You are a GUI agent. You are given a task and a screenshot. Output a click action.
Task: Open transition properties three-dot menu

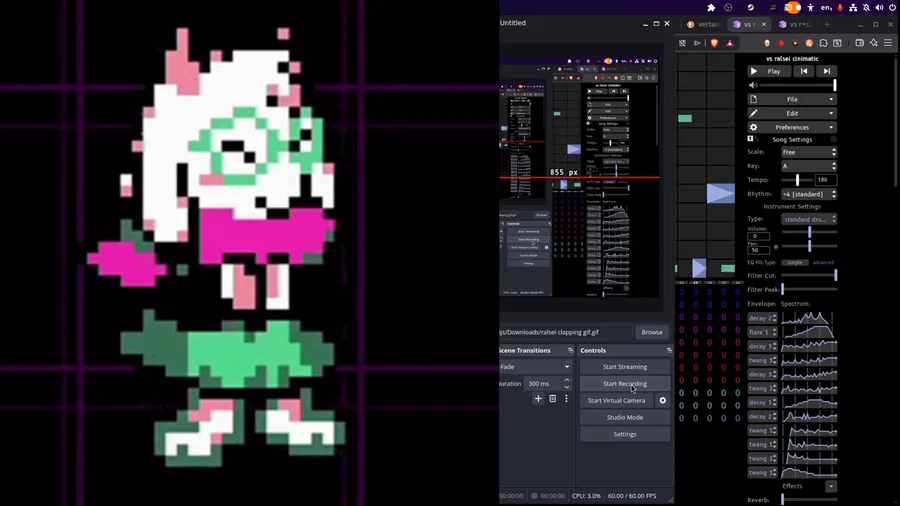coord(566,399)
